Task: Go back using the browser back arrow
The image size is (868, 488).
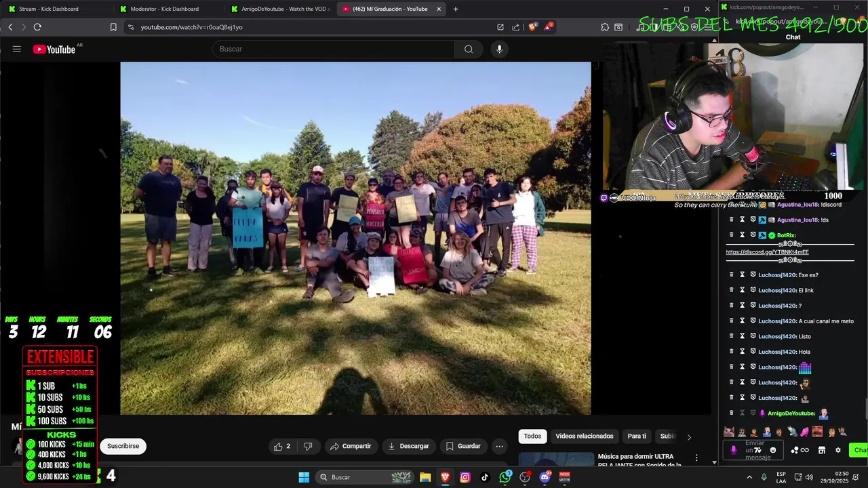Action: (10, 27)
